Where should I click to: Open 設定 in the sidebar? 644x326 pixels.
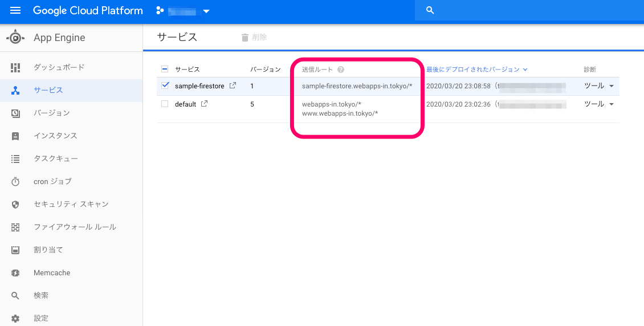(41, 318)
